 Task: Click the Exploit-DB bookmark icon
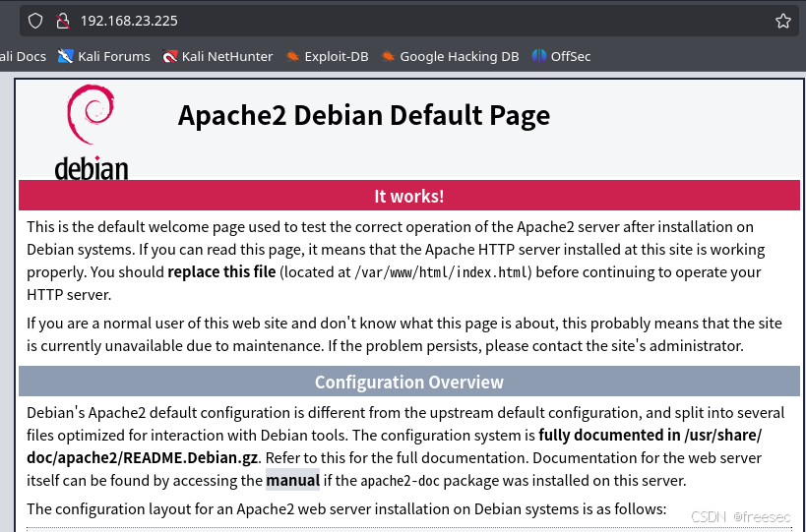pyautogui.click(x=292, y=56)
